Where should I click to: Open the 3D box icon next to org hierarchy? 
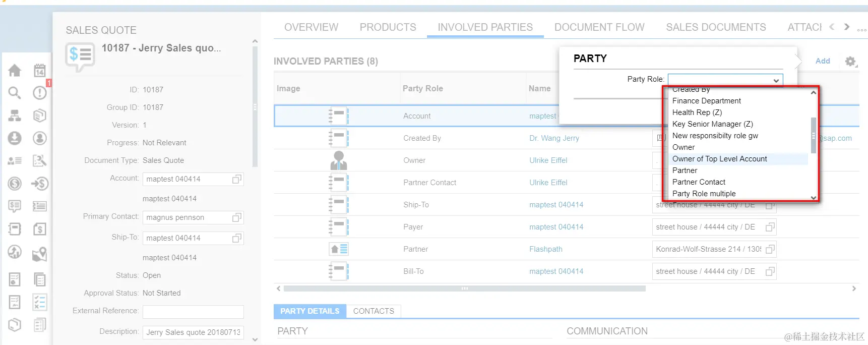coord(40,116)
